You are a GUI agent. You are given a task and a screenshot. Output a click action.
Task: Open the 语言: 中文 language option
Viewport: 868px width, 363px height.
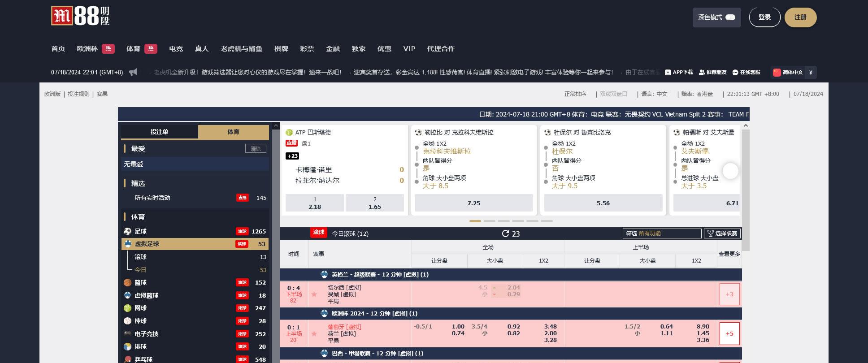654,94
